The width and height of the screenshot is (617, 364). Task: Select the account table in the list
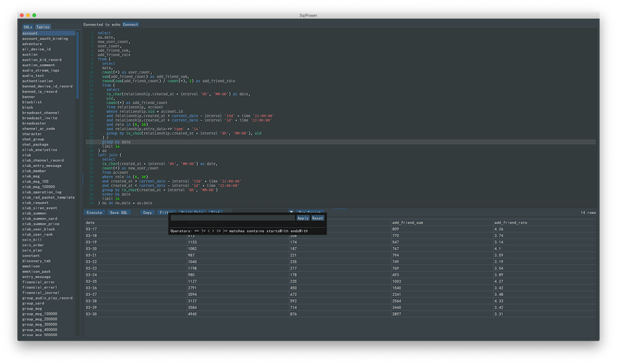tap(31, 33)
